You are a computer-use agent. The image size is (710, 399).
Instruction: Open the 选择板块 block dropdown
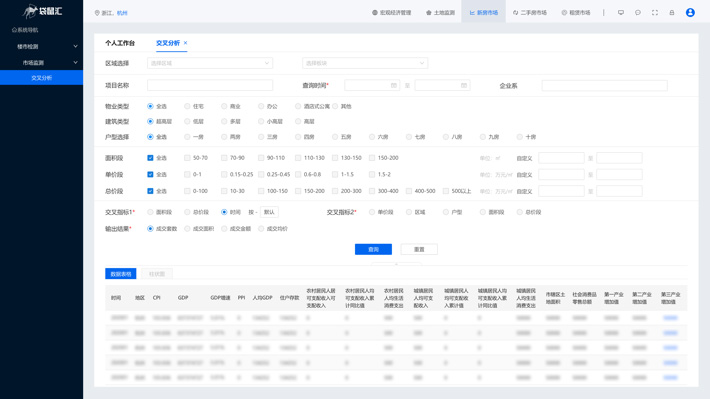[365, 63]
